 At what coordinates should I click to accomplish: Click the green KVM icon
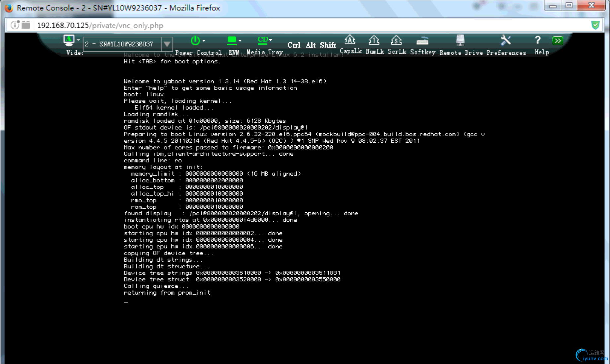(232, 41)
